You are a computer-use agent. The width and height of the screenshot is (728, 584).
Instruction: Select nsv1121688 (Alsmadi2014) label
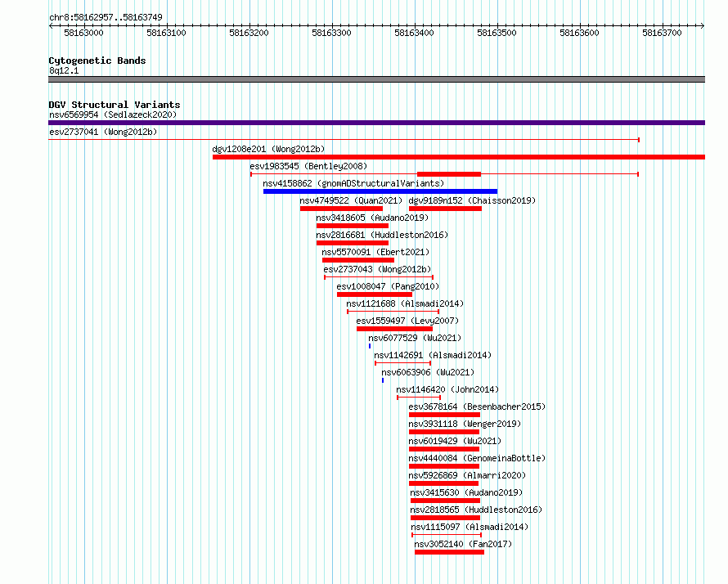pos(405,303)
